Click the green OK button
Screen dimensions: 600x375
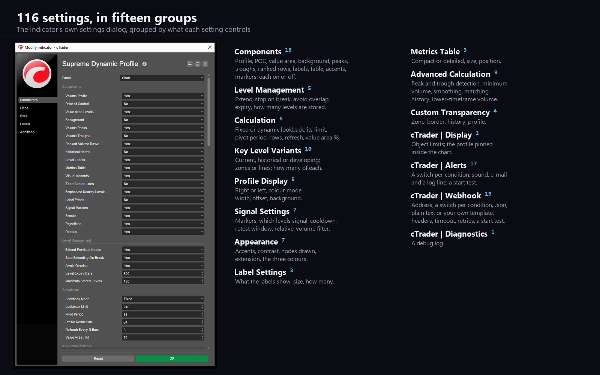[172, 359]
